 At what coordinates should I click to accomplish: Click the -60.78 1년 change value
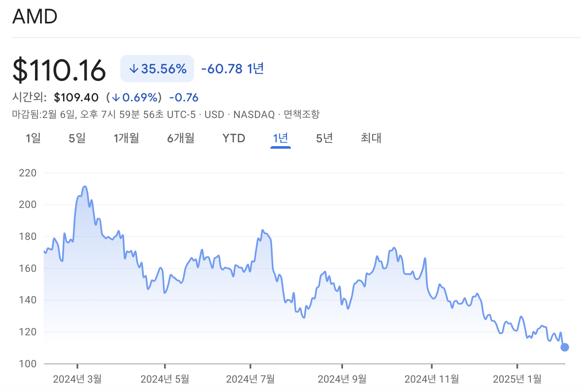pyautogui.click(x=232, y=69)
